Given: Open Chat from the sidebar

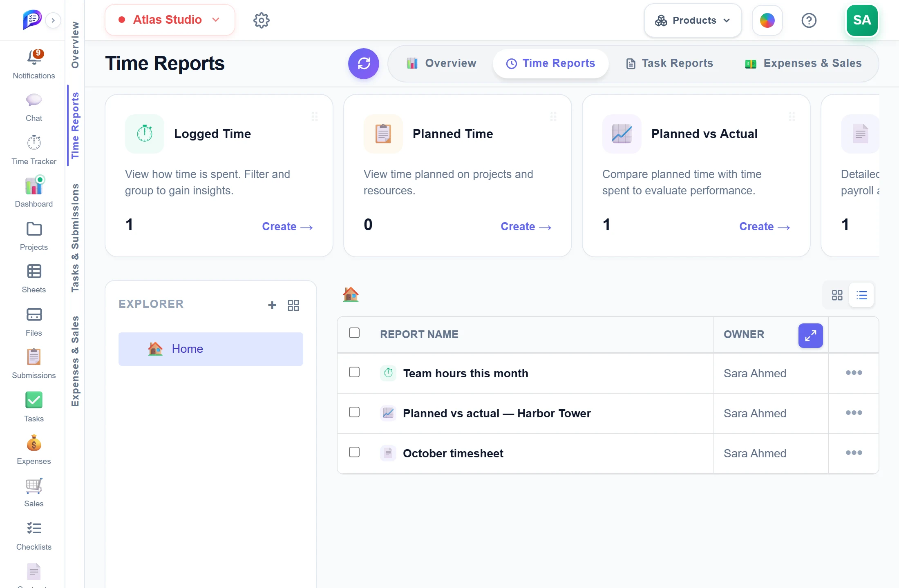Looking at the screenshot, I should pos(34,107).
